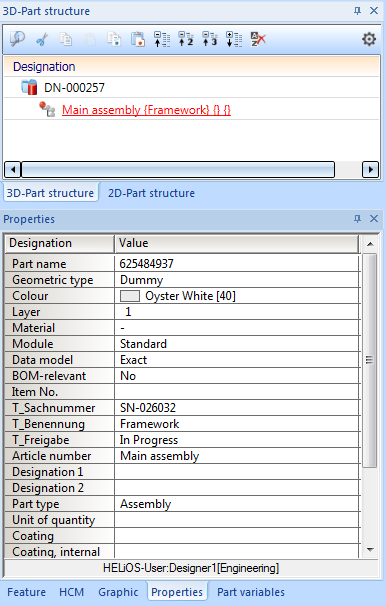Expand structure to level 2 icon
This screenshot has height=606, width=386.
[186, 39]
